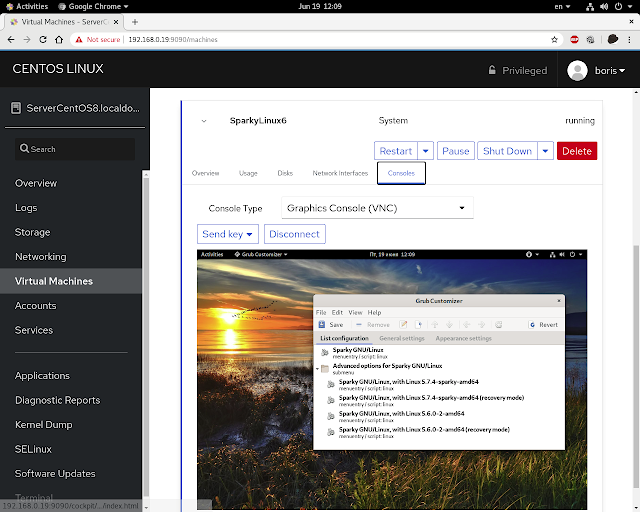Click the boris user avatar
The width and height of the screenshot is (640, 512).
click(577, 71)
